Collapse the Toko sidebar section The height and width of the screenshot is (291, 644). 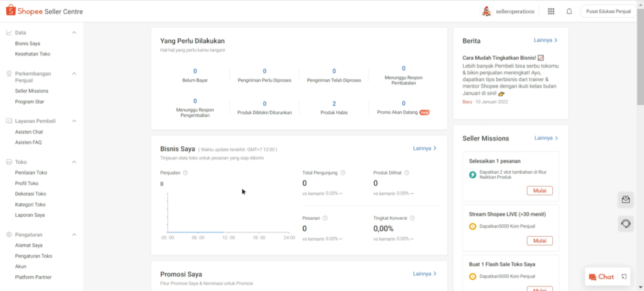(x=74, y=162)
